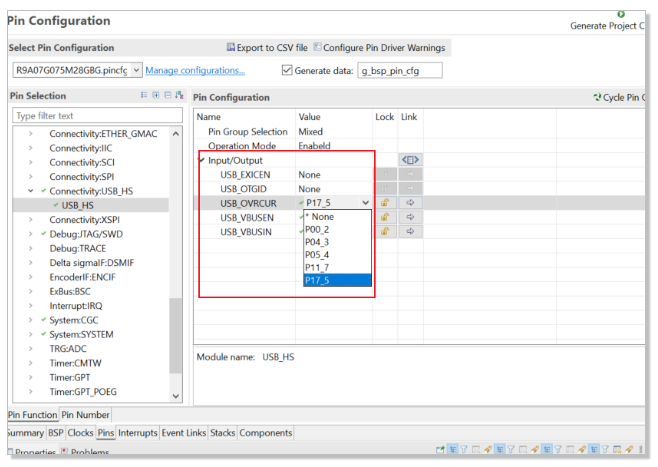Collapse Connectivity:USB_HS tree node

click(30, 191)
